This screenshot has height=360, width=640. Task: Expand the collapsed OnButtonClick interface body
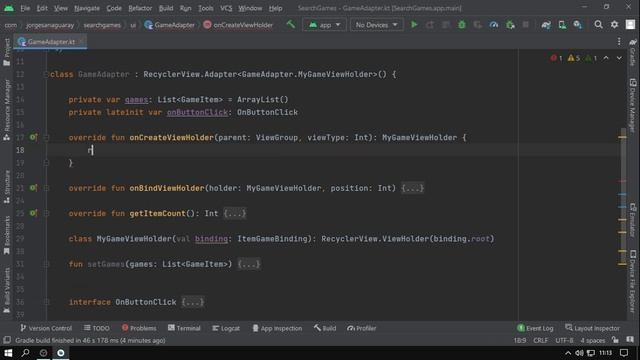193,302
